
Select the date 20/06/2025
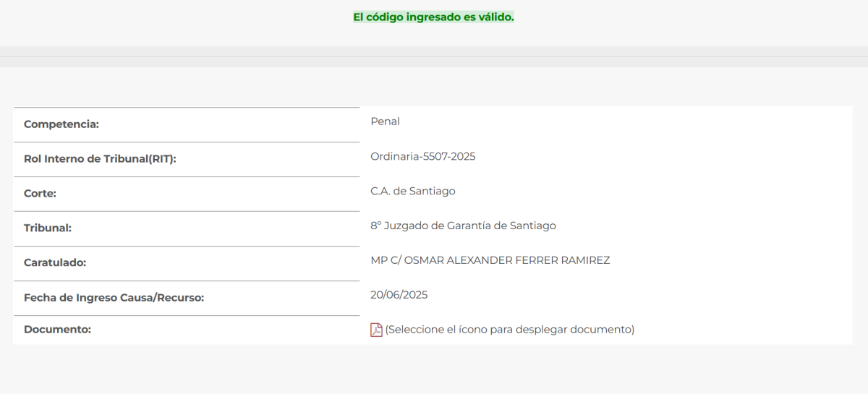pyautogui.click(x=399, y=295)
